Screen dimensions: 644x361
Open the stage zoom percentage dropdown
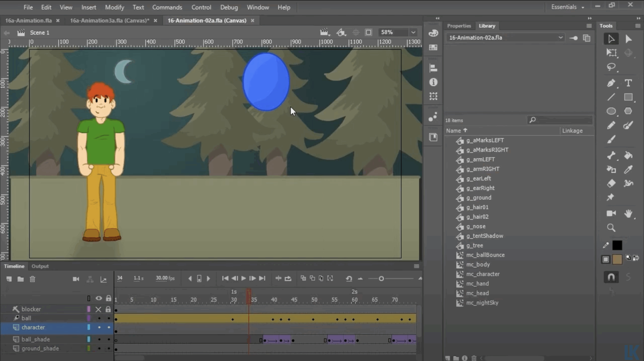coord(413,32)
